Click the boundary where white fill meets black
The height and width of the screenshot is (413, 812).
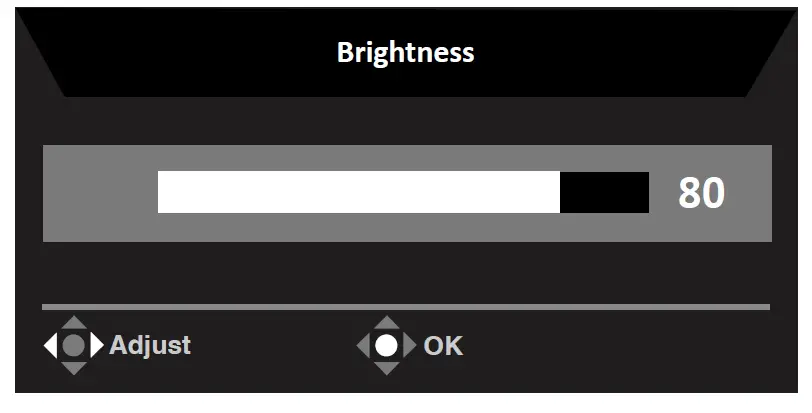(x=560, y=192)
